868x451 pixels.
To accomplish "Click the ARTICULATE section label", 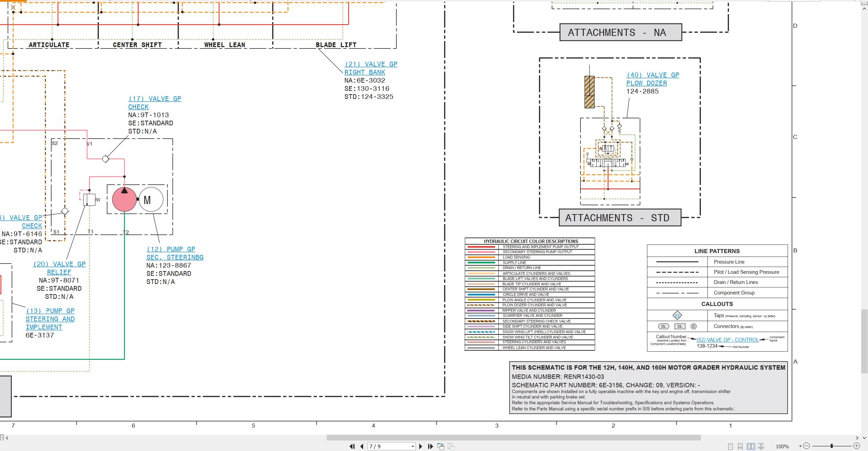I will click(49, 45).
